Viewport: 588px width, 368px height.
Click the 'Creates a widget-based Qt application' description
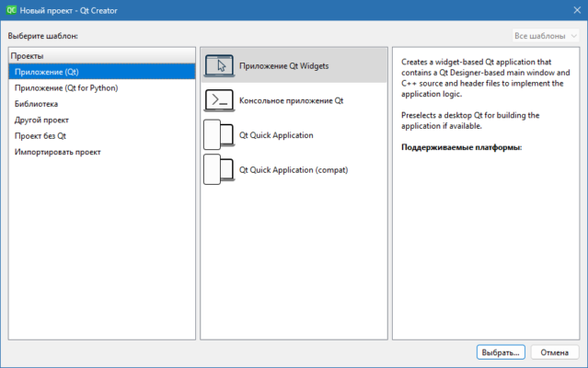(486, 78)
